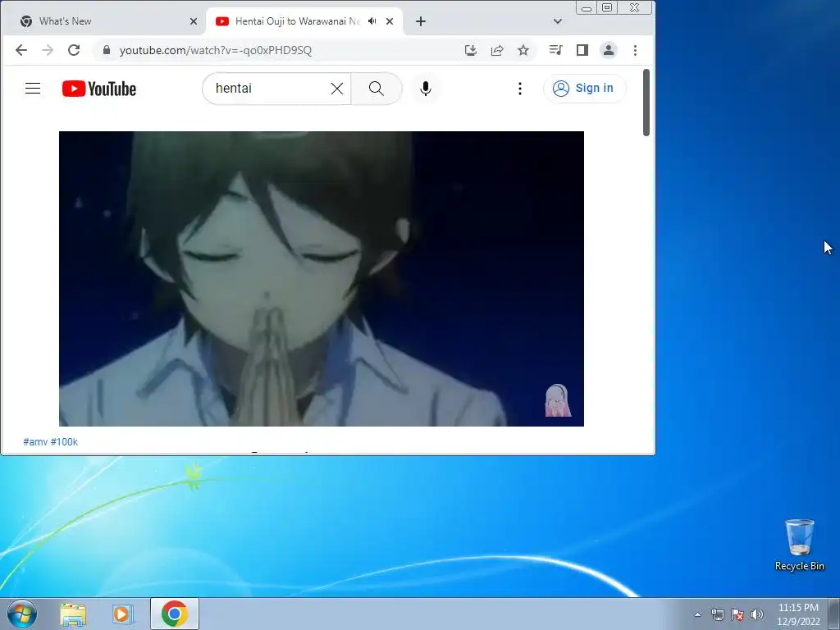Image resolution: width=840 pixels, height=630 pixels.
Task: Open the volume tray icon
Action: 757,614
